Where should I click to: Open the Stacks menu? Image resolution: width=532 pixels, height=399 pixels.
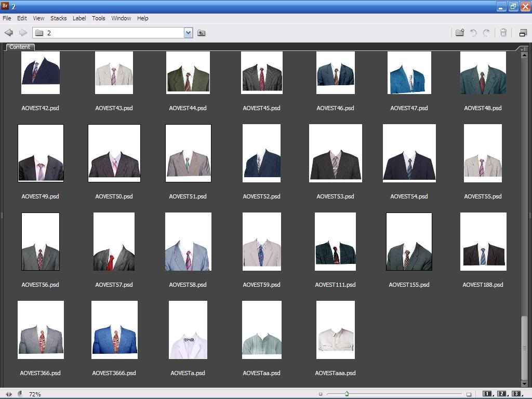[58, 18]
